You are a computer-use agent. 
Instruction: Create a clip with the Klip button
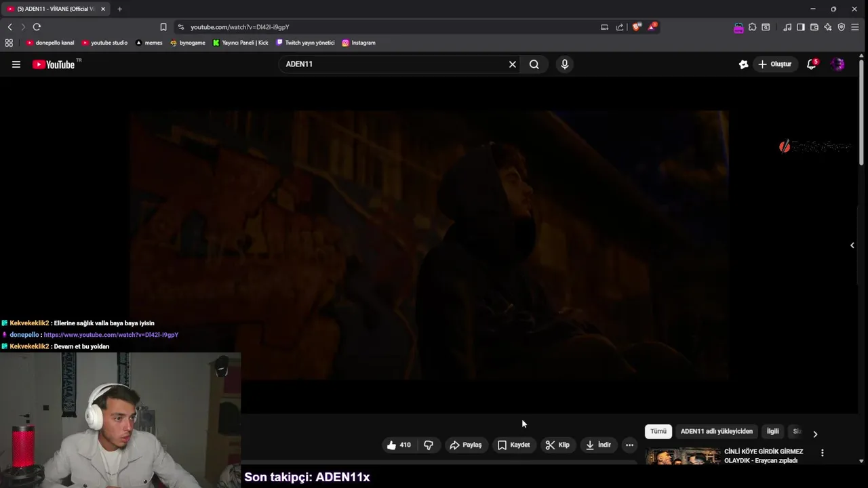557,445
